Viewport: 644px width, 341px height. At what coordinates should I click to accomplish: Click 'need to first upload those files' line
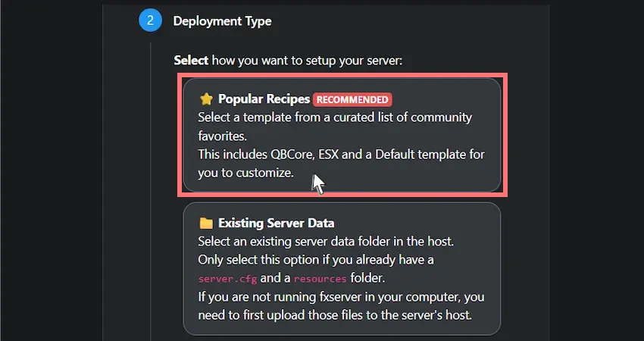335,315
